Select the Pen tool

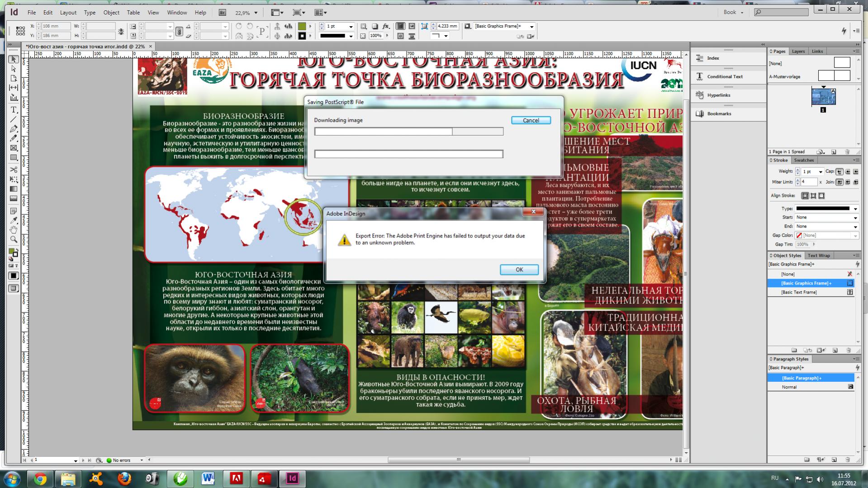(14, 129)
